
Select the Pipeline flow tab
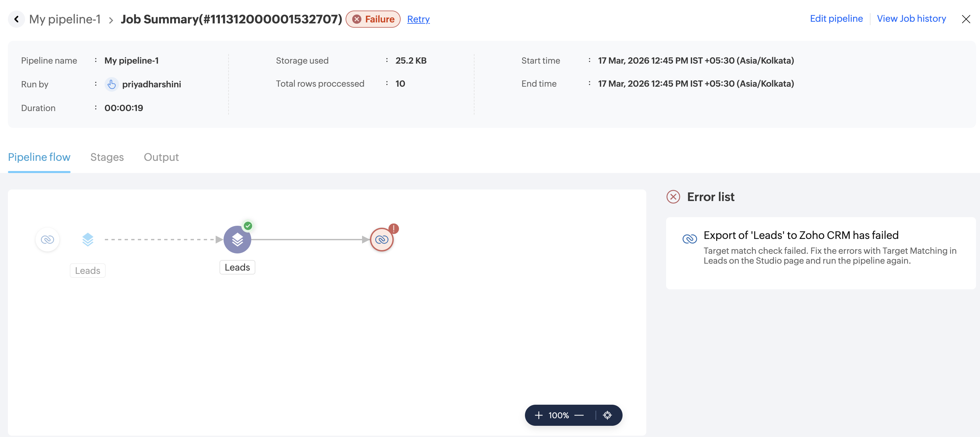click(x=39, y=157)
